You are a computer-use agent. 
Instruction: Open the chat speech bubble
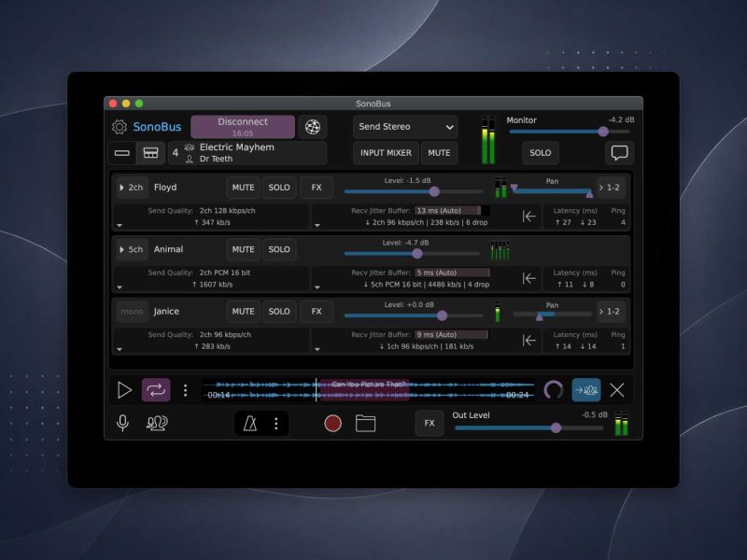point(619,153)
